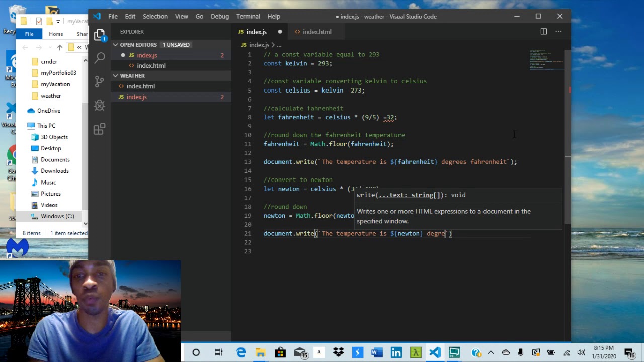Open Task View in the taskbar
644x362 pixels.
click(x=218, y=352)
